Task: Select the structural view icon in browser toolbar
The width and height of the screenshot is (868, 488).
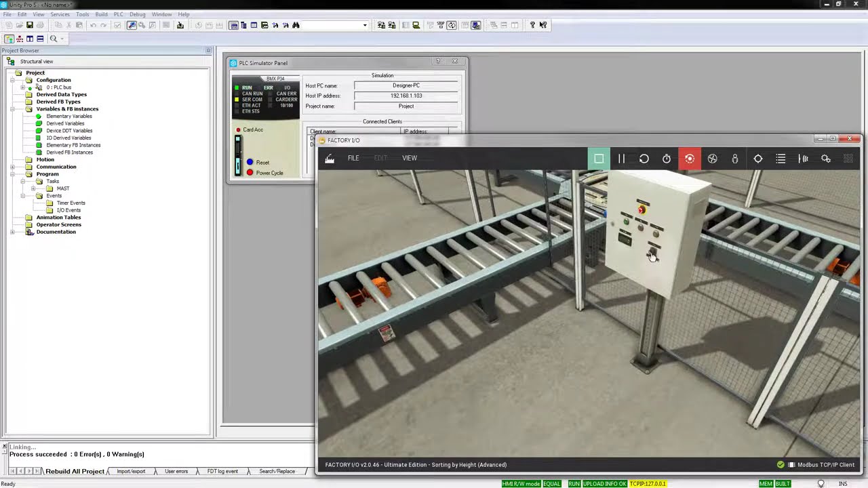Action: click(x=9, y=39)
